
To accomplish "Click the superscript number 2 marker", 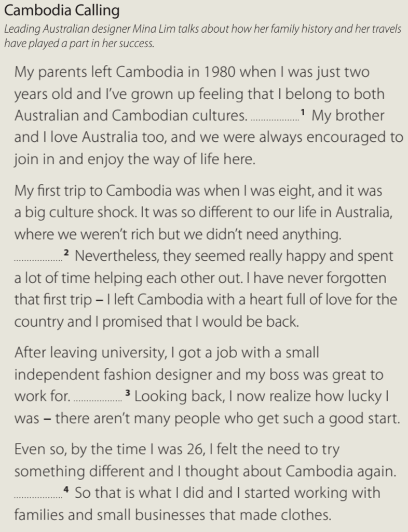I will pyautogui.click(x=66, y=252).
